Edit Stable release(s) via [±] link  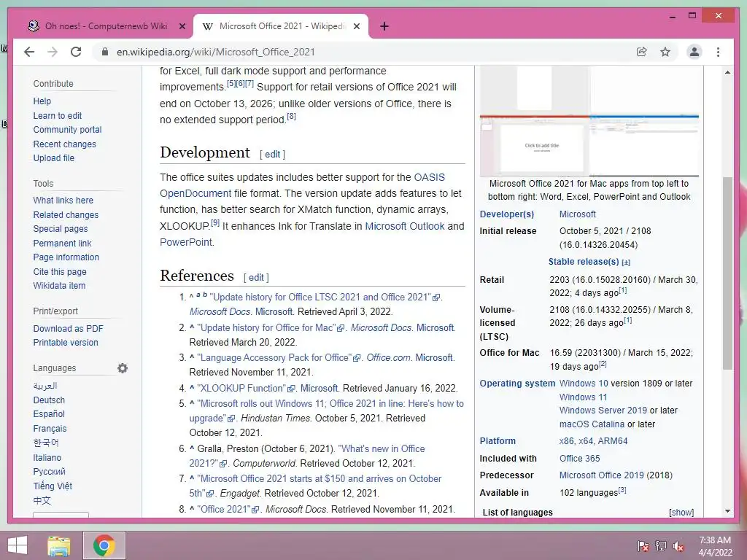[x=626, y=262]
